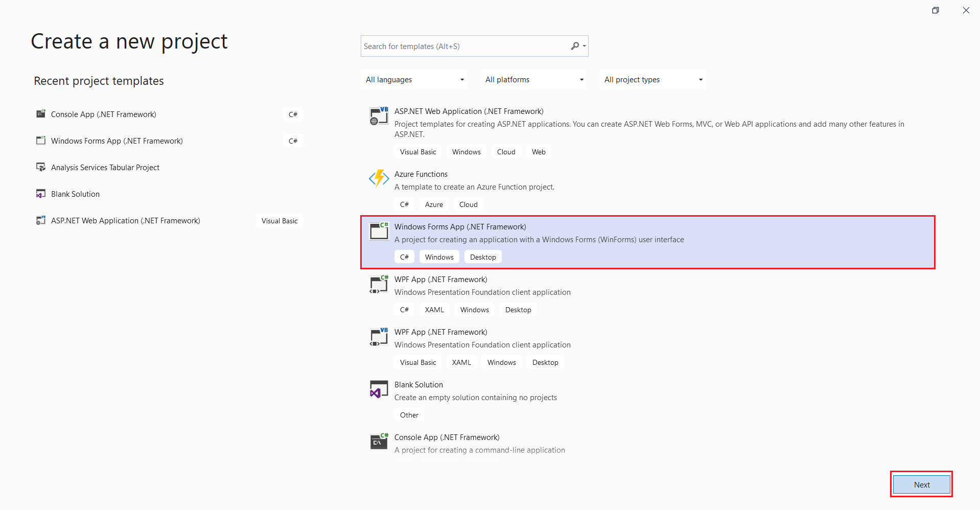980x510 pixels.
Task: Open the All platforms dropdown
Action: pos(533,80)
